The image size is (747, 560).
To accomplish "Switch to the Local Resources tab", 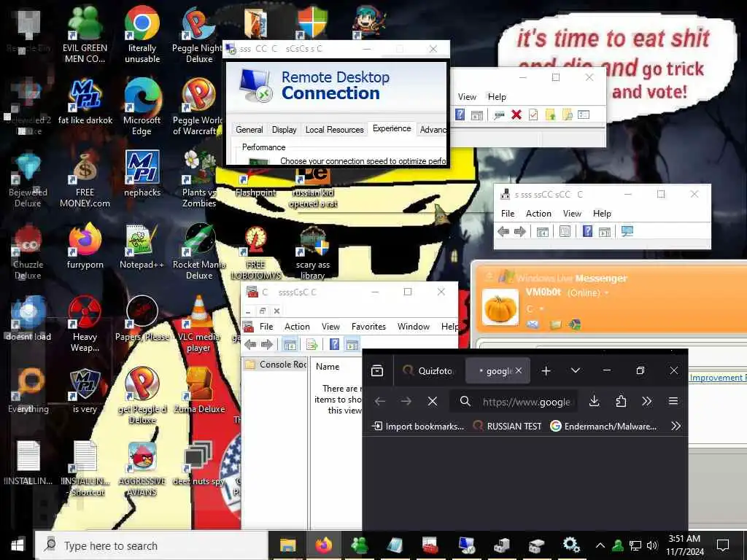I will pos(334,130).
